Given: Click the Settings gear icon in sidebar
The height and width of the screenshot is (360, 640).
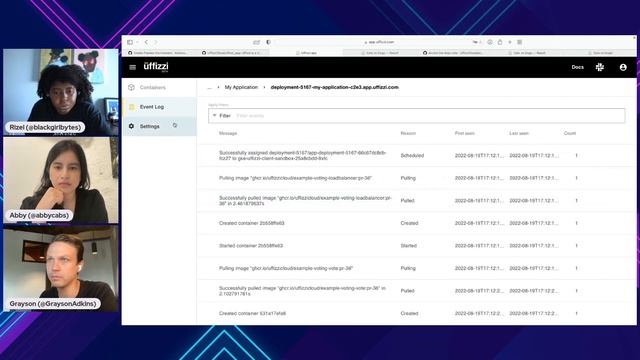Looking at the screenshot, I should pyautogui.click(x=131, y=126).
